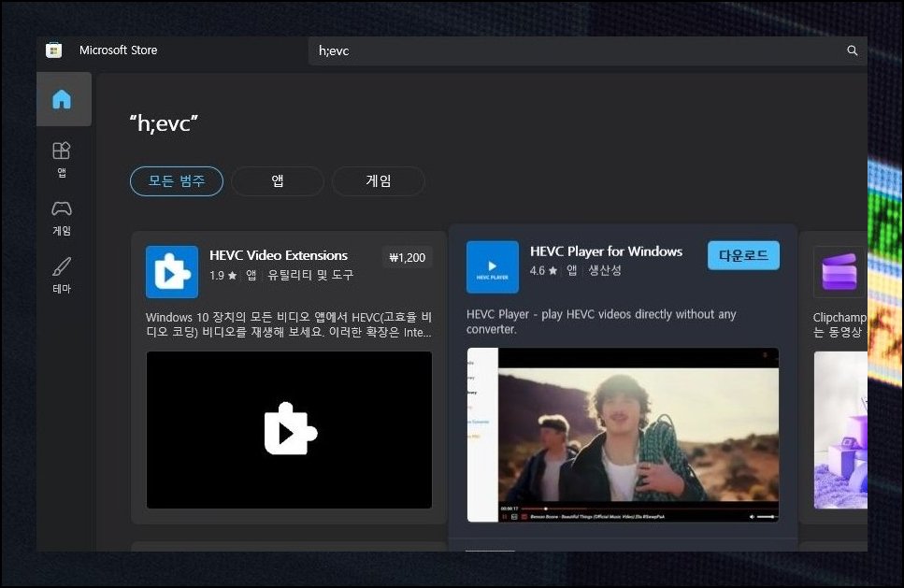Click the 생산성 category text
Screen dimensions: 904x588
pyautogui.click(x=605, y=270)
